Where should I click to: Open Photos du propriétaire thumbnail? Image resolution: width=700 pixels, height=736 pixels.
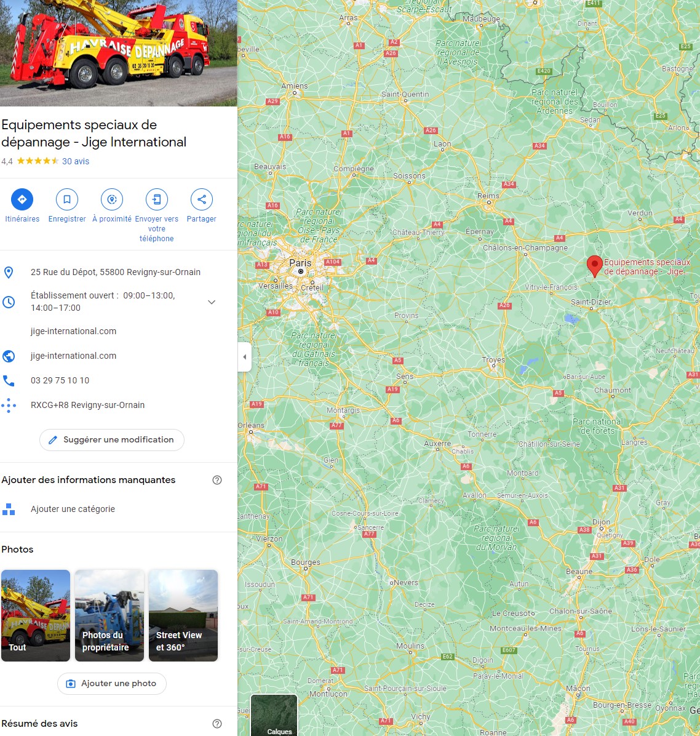pyautogui.click(x=109, y=615)
